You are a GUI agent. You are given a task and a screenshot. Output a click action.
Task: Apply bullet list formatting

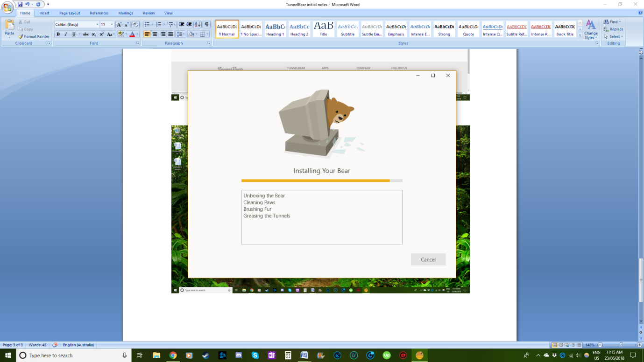(x=148, y=25)
